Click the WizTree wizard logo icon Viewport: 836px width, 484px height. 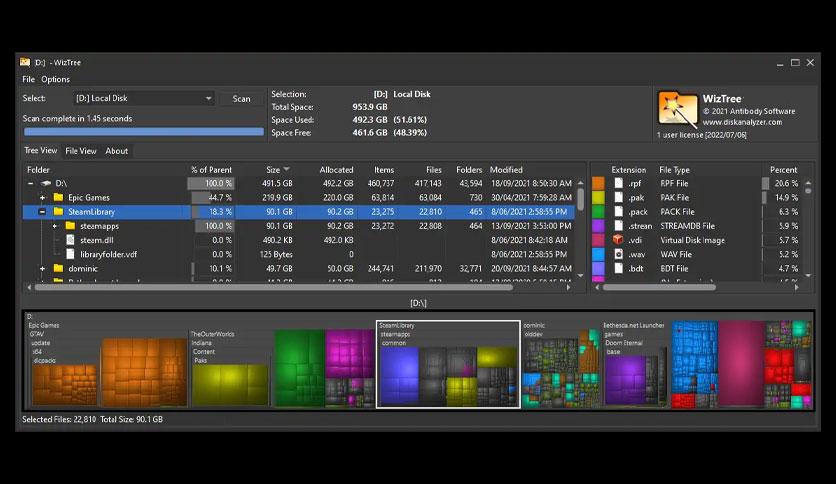tap(678, 109)
